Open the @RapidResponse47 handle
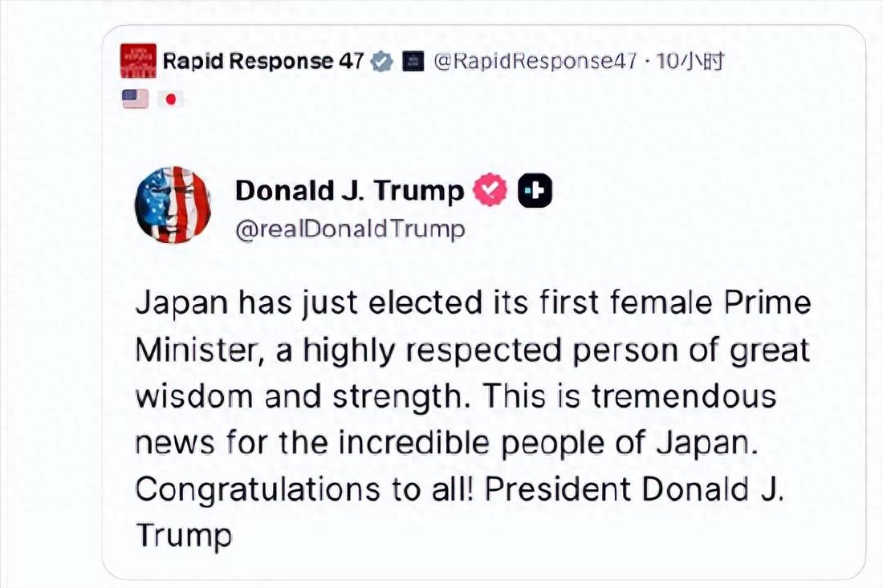The height and width of the screenshot is (588, 883). (x=535, y=61)
